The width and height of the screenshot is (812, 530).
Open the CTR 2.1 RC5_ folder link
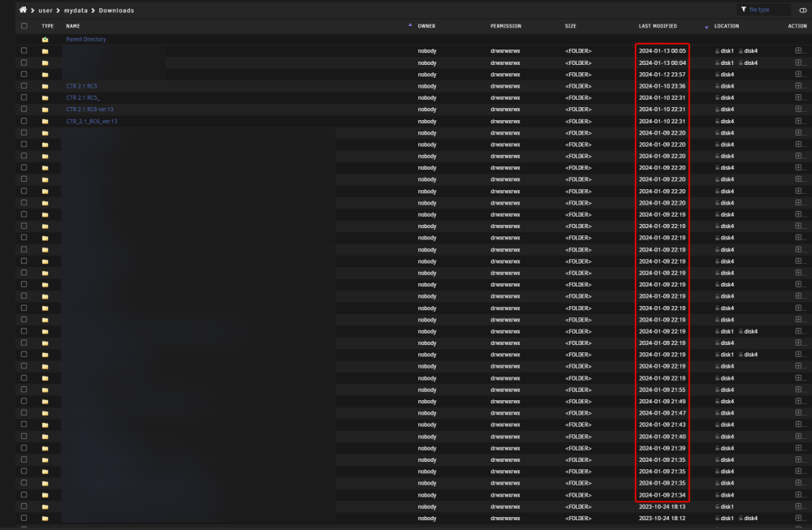[83, 98]
